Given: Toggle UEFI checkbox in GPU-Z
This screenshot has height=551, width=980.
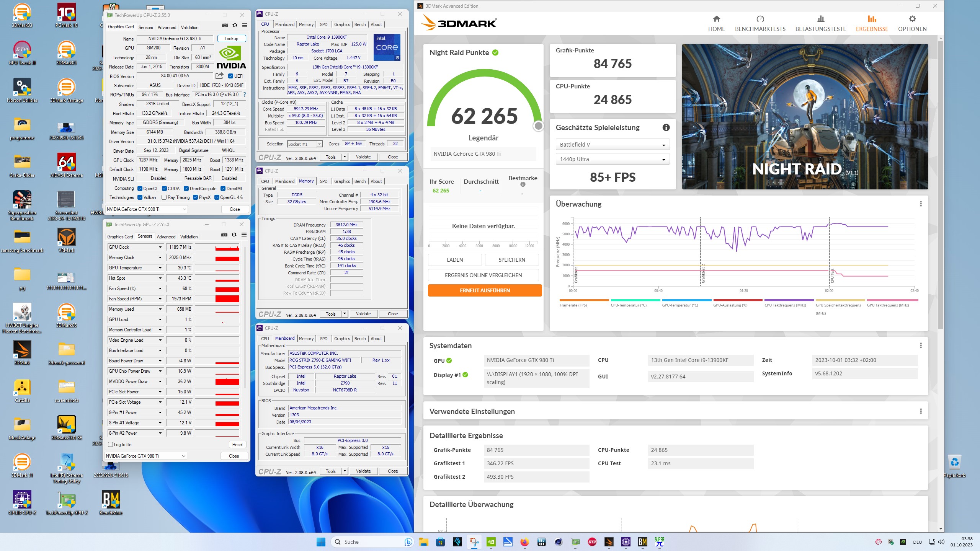Looking at the screenshot, I should coord(230,76).
